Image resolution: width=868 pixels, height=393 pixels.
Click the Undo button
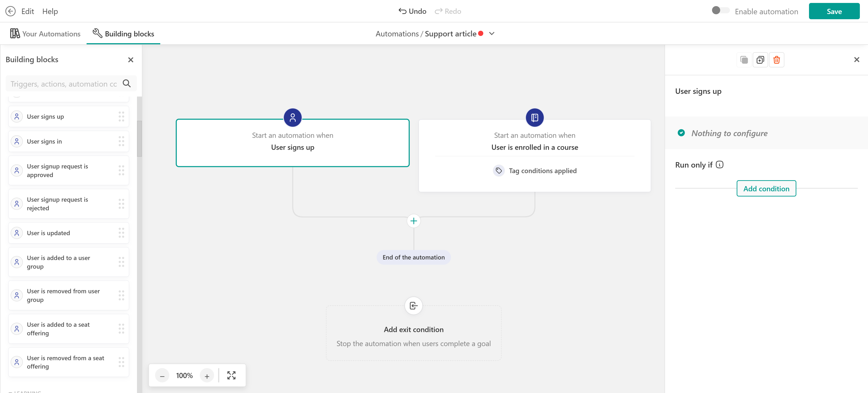(x=413, y=11)
